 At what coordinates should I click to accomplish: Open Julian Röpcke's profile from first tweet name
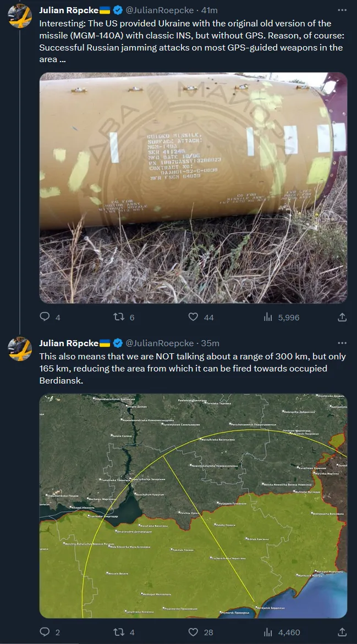point(69,10)
